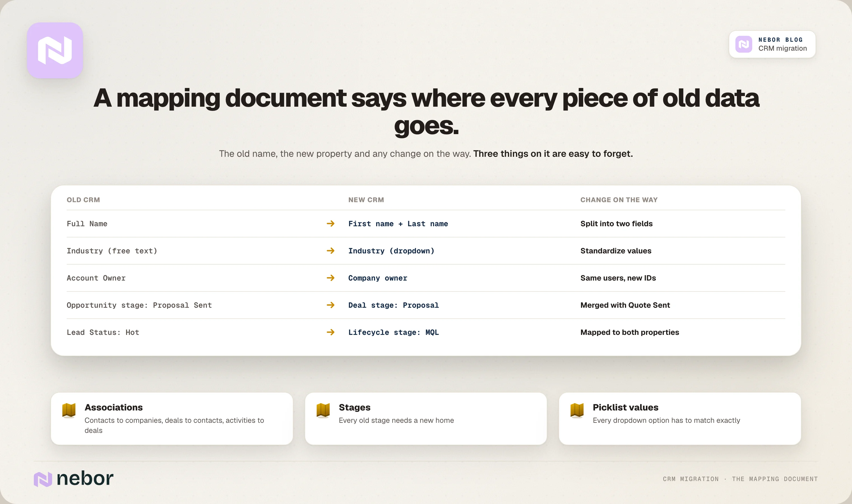Select the 'Full Name' cell
The height and width of the screenshot is (504, 852).
click(x=87, y=224)
